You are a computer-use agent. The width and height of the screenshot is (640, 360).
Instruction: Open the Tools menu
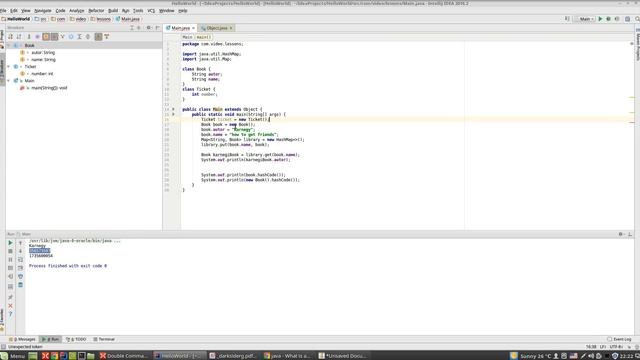pyautogui.click(x=138, y=11)
